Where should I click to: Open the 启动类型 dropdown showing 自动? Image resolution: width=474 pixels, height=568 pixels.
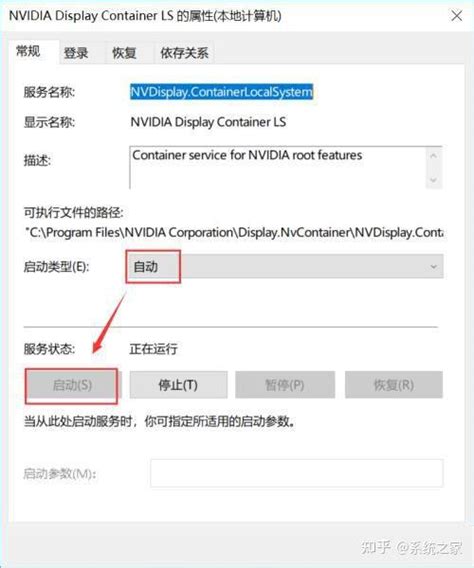pyautogui.click(x=285, y=267)
